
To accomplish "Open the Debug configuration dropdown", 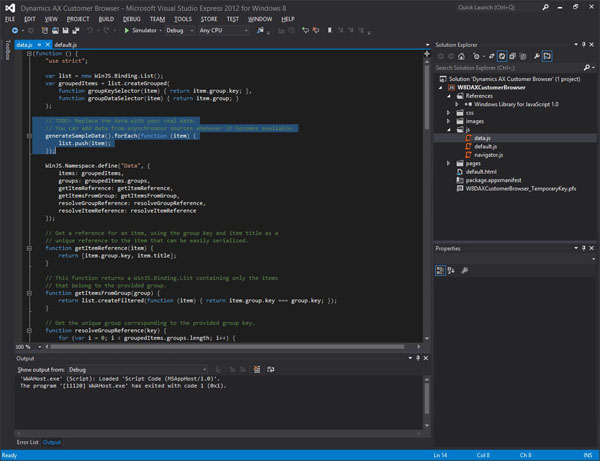I will [180, 30].
